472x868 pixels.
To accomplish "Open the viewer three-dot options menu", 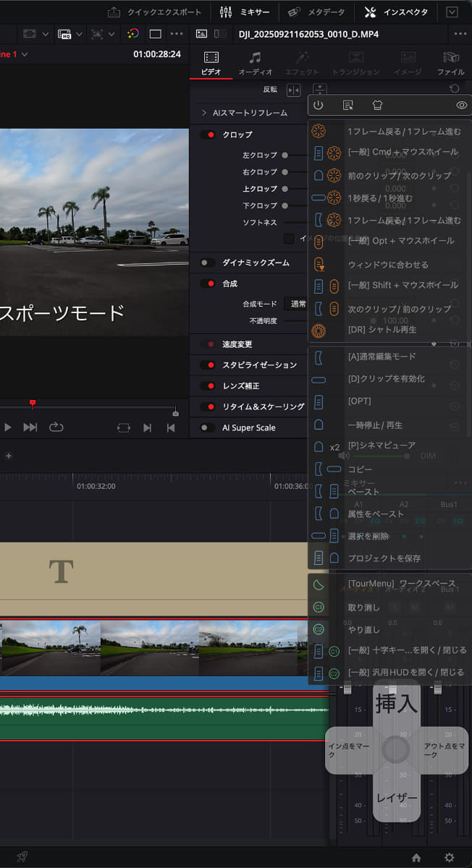I will coord(177,34).
